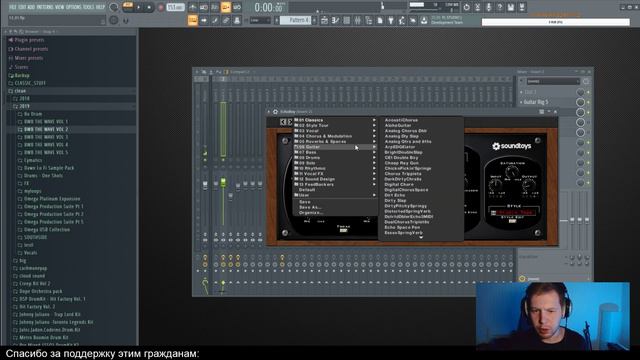
Task: Click the EchoBoy plugin gear options icon
Action: coord(276,111)
